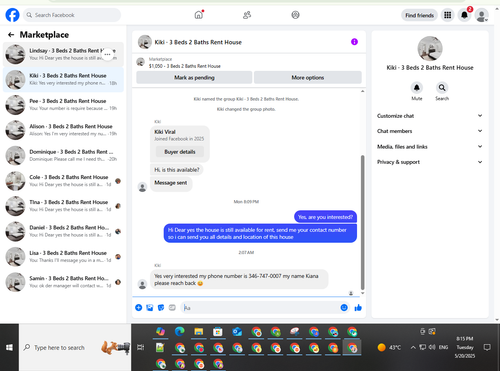Go to the Home feed icon
The image size is (500, 371).
click(x=199, y=15)
